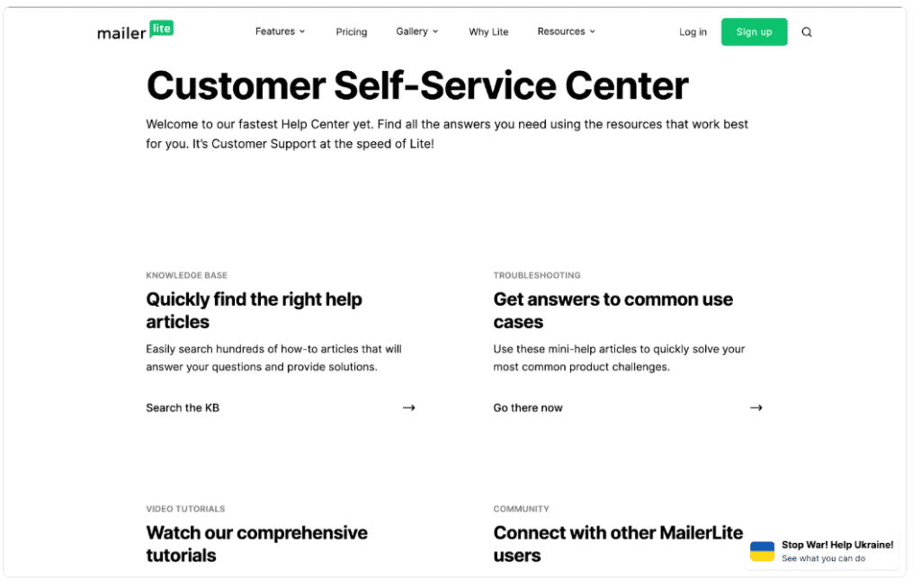This screenshot has height=588, width=921.
Task: Expand the Features dropdown
Action: tap(280, 31)
